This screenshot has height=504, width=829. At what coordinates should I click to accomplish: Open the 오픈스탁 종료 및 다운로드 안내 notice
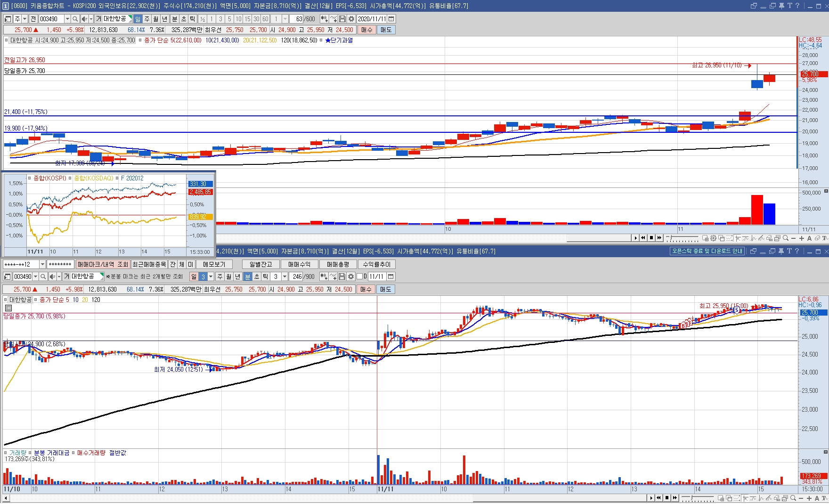(707, 251)
